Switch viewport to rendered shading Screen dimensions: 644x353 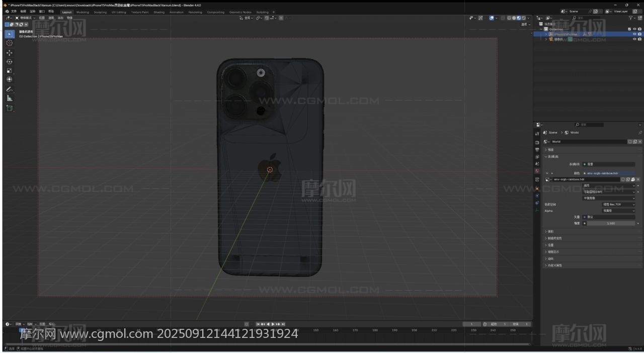coord(524,18)
